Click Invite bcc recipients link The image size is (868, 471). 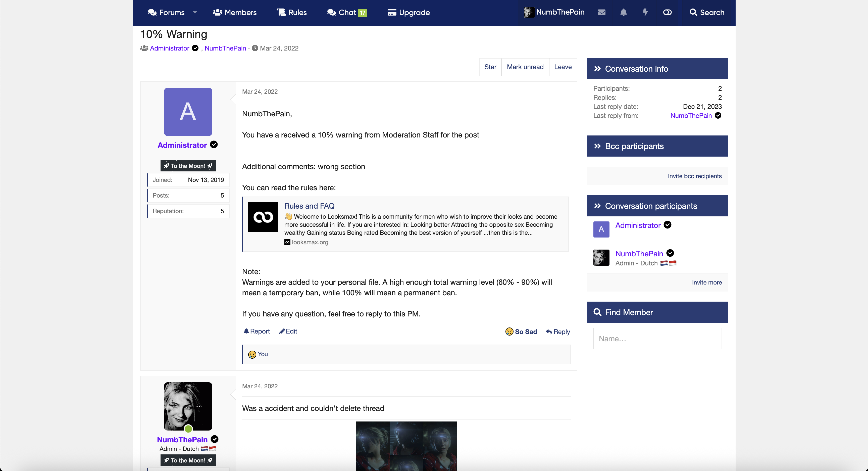coord(695,176)
